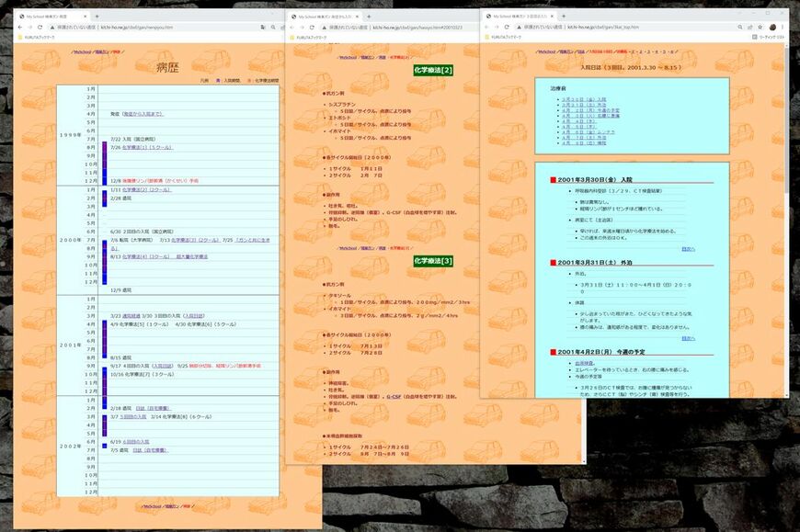Click the green 化学療法[2] heading in the middle window
Screen dimensions: 800x532
point(433,71)
